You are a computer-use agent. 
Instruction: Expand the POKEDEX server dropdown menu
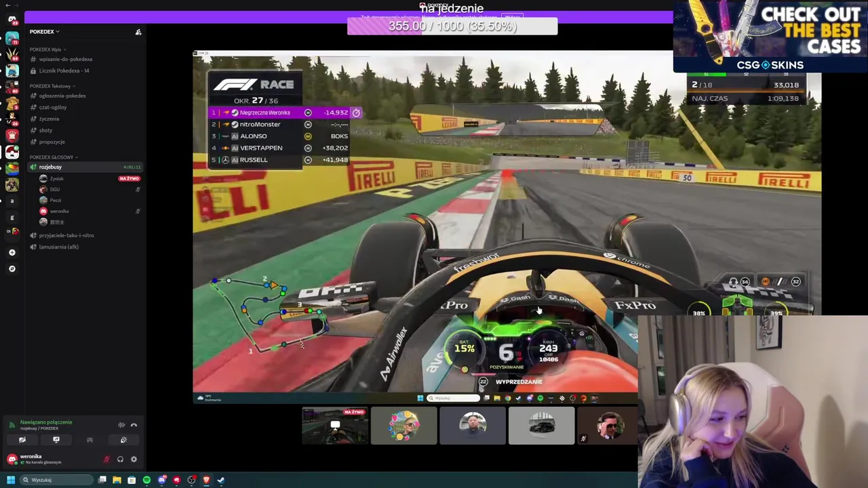click(44, 32)
